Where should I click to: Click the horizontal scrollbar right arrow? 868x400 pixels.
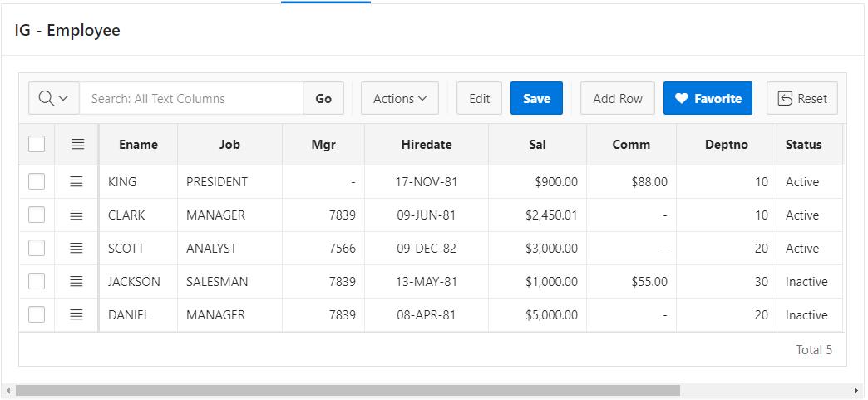pyautogui.click(x=856, y=390)
